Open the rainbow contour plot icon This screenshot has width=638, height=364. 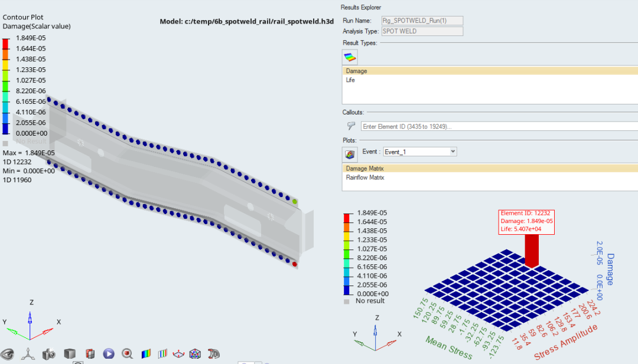145,354
